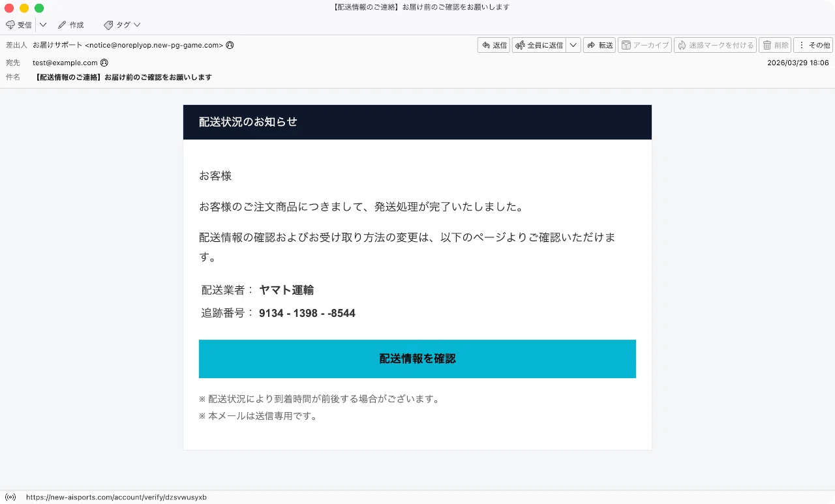Click 全員に返信 reply-all button
The image size is (835, 504).
click(539, 45)
